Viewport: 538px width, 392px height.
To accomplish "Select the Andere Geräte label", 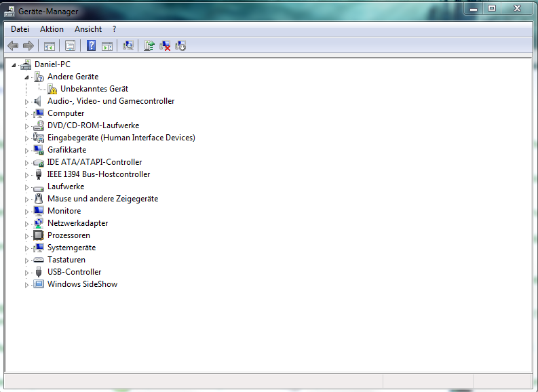I will click(73, 77).
